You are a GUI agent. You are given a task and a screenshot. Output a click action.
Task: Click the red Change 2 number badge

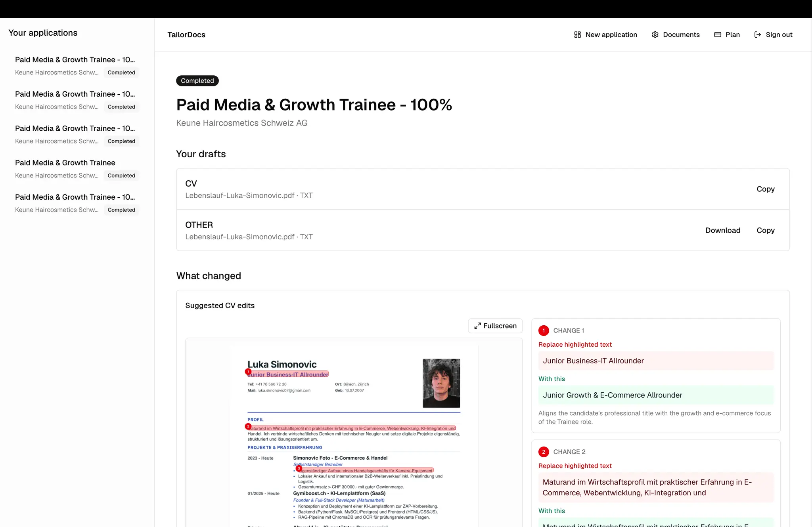tap(544, 452)
